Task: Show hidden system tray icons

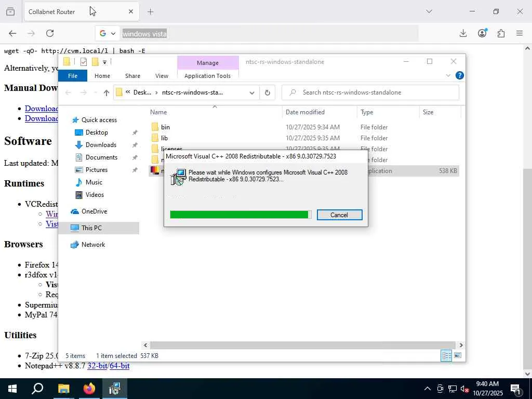Action: pos(428,389)
